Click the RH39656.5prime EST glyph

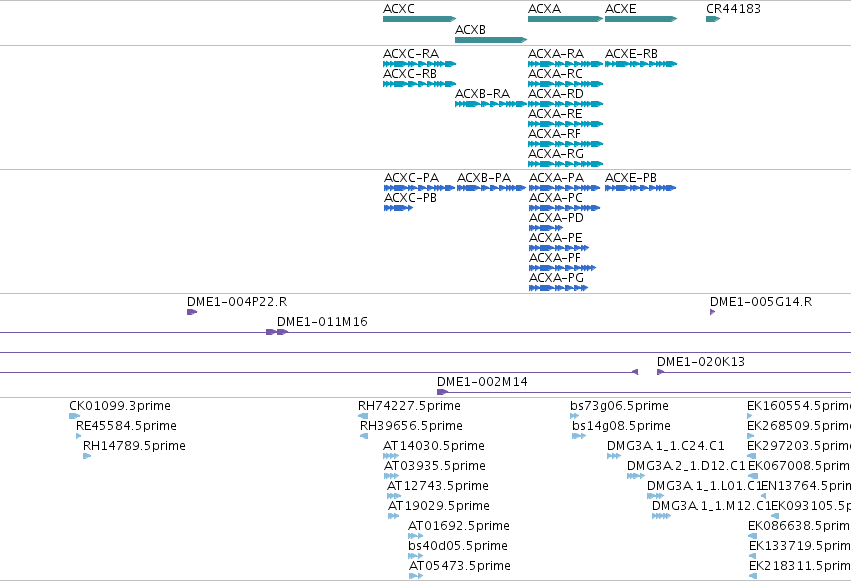coord(364,436)
